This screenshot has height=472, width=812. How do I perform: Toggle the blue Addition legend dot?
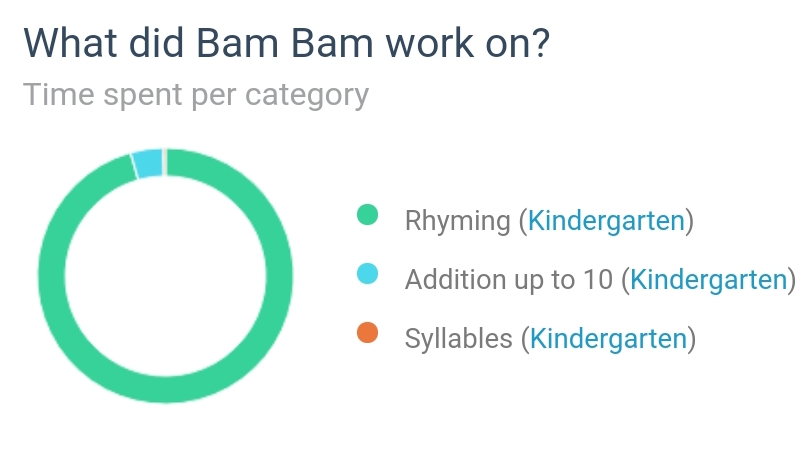[368, 273]
